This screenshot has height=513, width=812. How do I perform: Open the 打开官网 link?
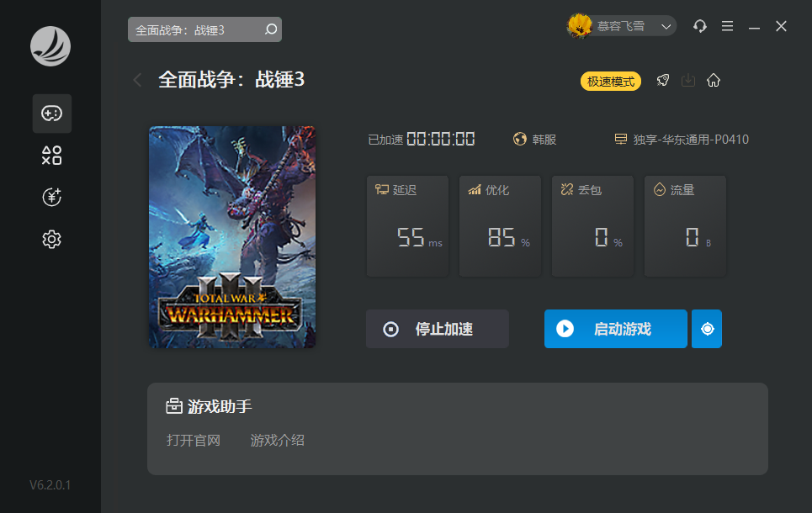click(194, 440)
